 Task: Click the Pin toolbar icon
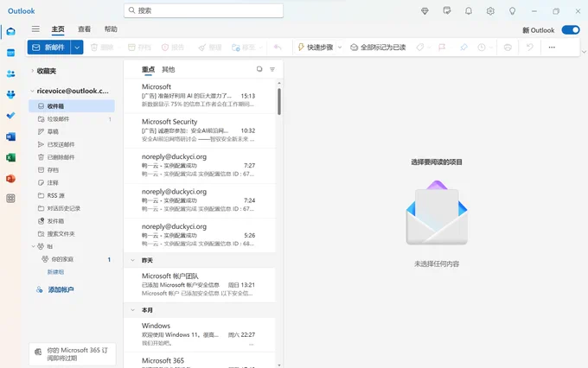pyautogui.click(x=463, y=48)
